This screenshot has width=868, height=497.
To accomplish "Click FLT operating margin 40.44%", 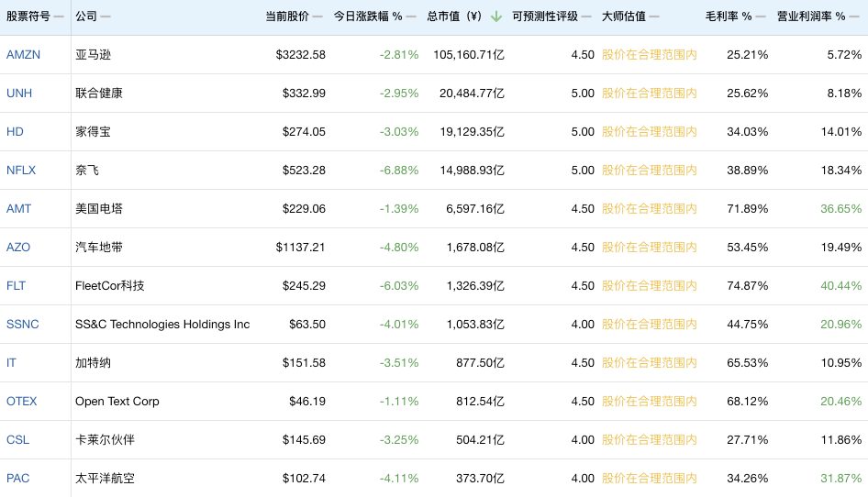I will [841, 285].
